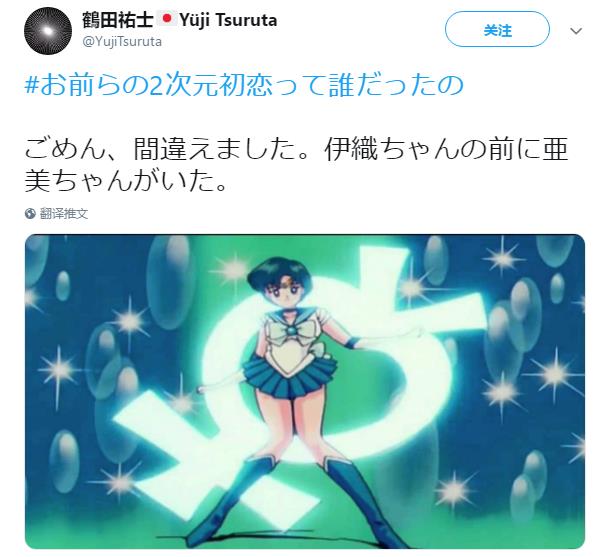Click the romanized name Yūji Tsuruta
The height and width of the screenshot is (557, 599).
coord(228,20)
